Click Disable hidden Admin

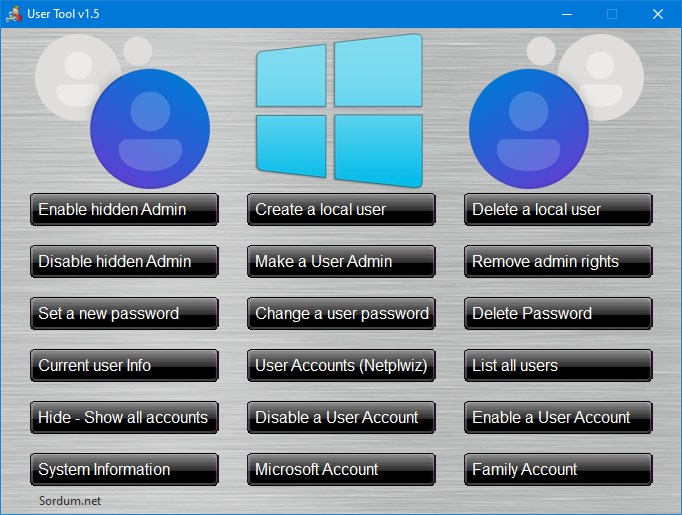click(124, 261)
